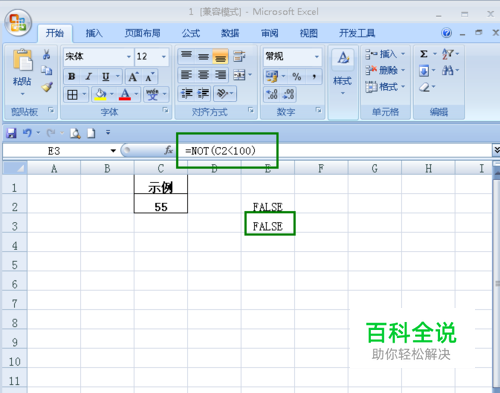The image size is (500, 393).
Task: Open the 页面布局 tab
Action: click(142, 33)
